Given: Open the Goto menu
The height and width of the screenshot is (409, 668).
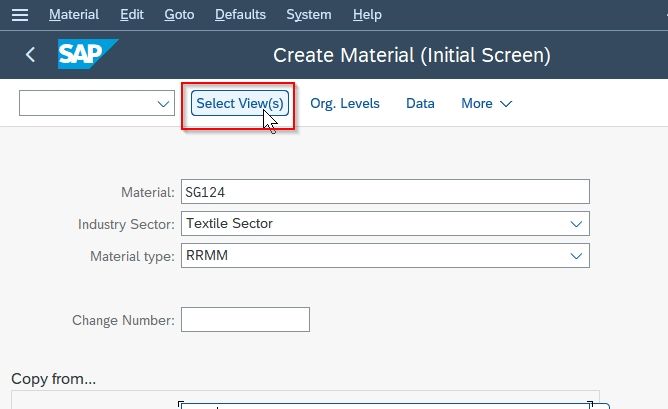Looking at the screenshot, I should 179,14.
